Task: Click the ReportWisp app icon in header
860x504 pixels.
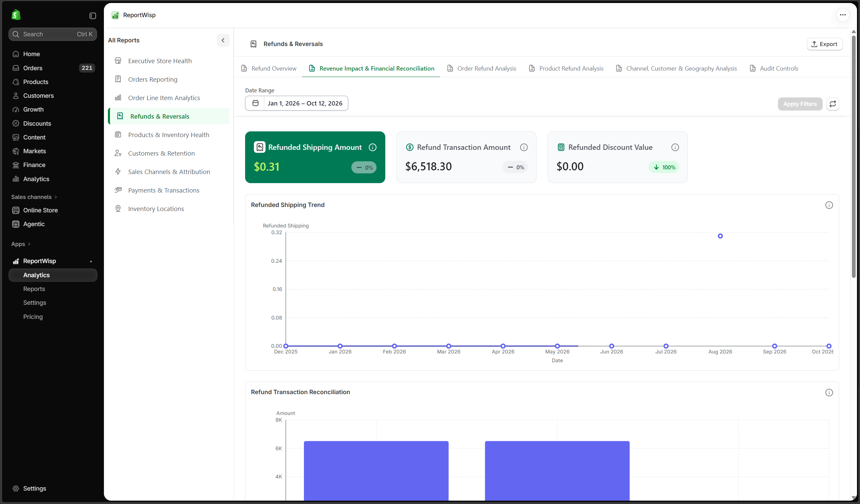Action: tap(115, 15)
